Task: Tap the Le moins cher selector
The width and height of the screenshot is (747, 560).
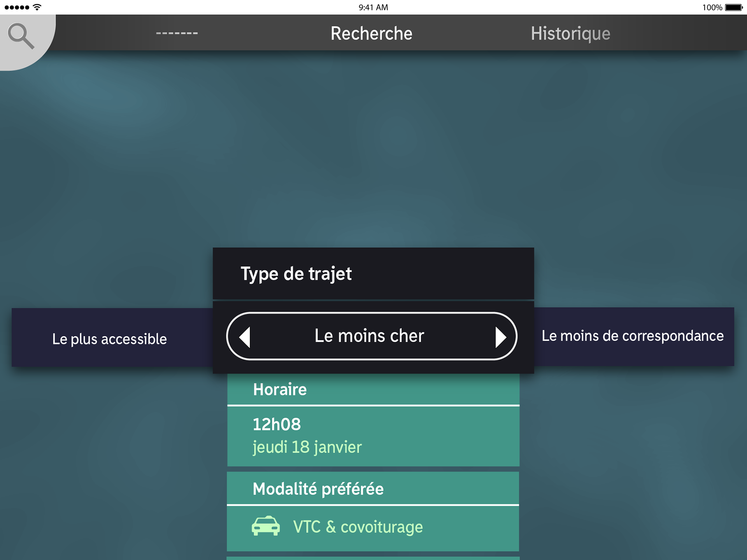Action: pos(372,336)
